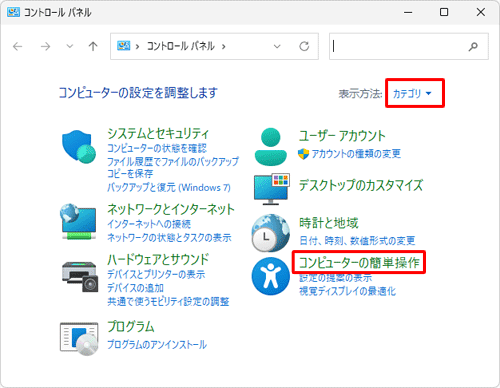Click インターネットへの接続 link

point(149,224)
